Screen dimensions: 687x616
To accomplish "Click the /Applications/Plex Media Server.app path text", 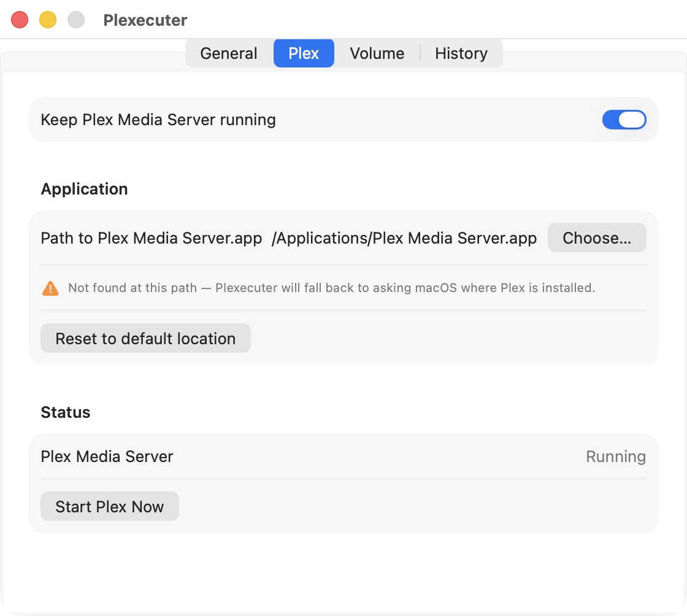I will click(404, 238).
